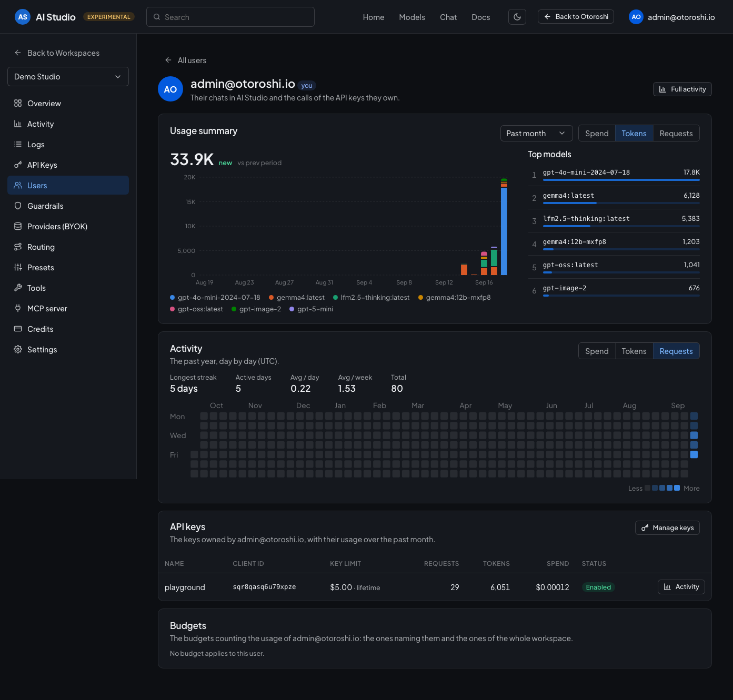
Task: Click the Search input field
Action: tap(230, 17)
